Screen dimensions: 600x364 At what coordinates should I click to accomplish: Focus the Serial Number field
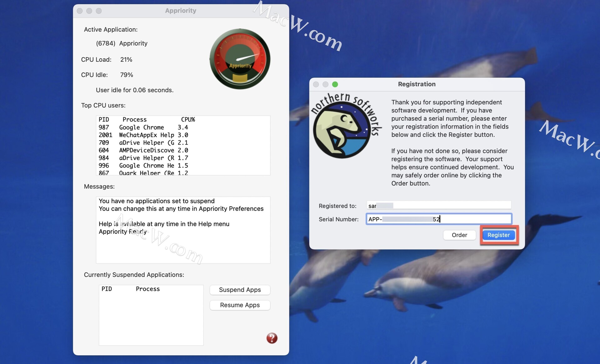(x=439, y=219)
